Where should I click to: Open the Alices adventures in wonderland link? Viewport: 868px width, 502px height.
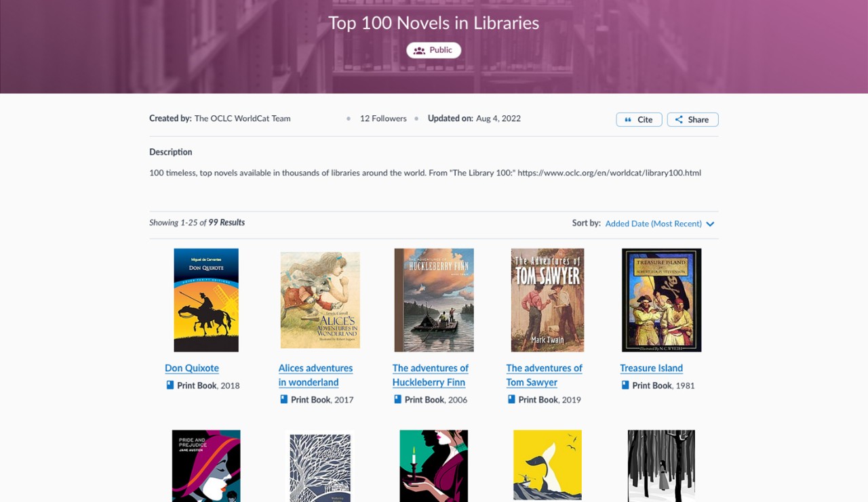click(x=315, y=375)
